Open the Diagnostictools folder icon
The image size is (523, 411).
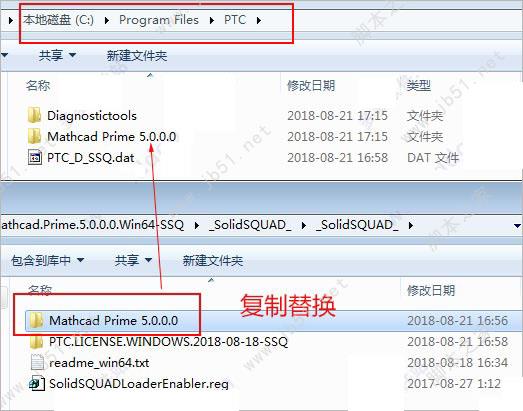point(34,115)
